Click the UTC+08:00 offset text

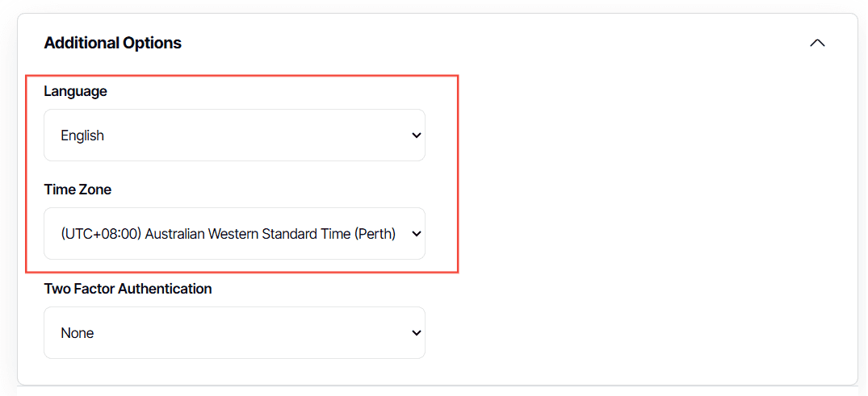click(101, 234)
